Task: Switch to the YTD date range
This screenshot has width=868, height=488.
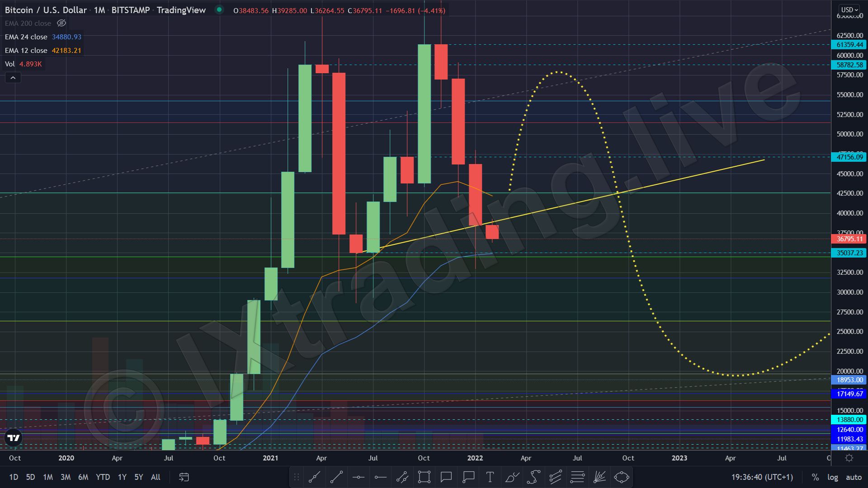Action: [x=103, y=477]
